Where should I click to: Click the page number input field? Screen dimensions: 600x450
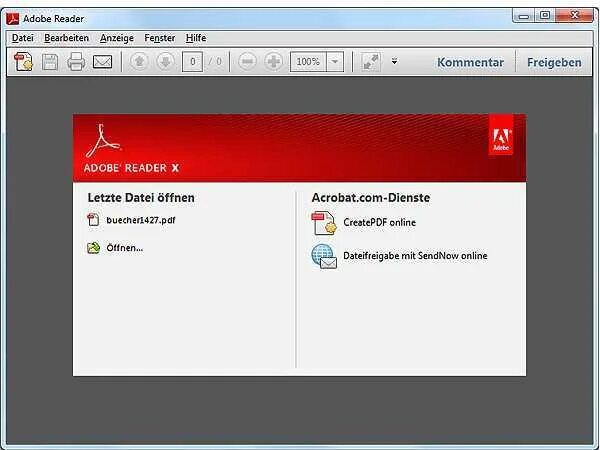[192, 62]
